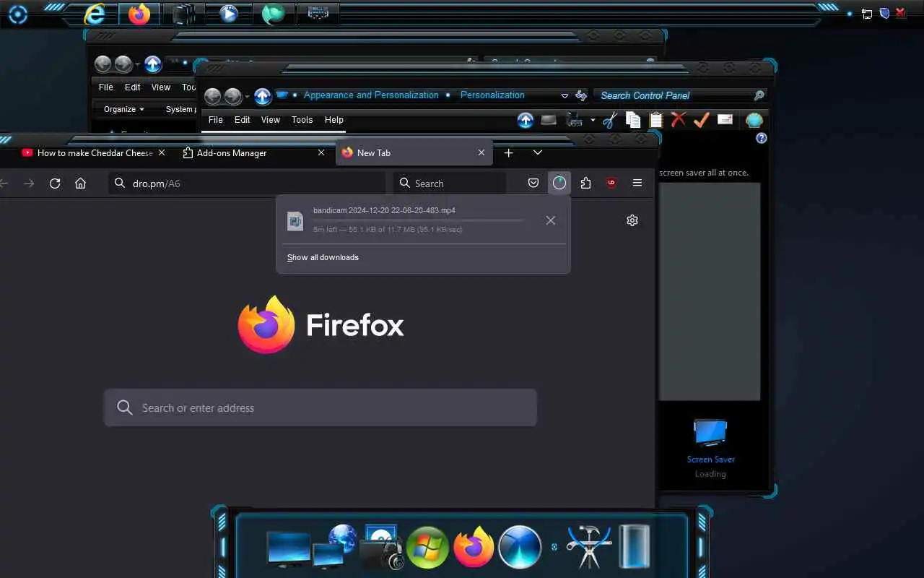Open Internet Explorer from the top taskbar
Viewport: 924px width, 578px height.
coord(95,14)
